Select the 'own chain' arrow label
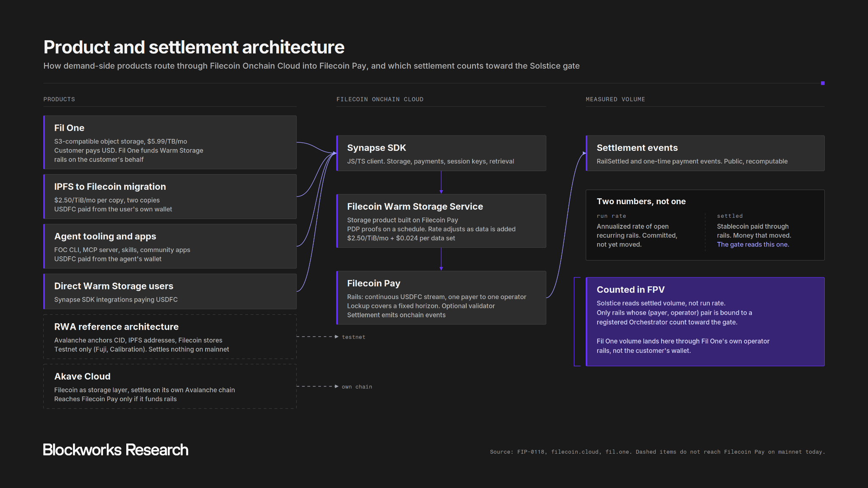The image size is (868, 488). 356,387
